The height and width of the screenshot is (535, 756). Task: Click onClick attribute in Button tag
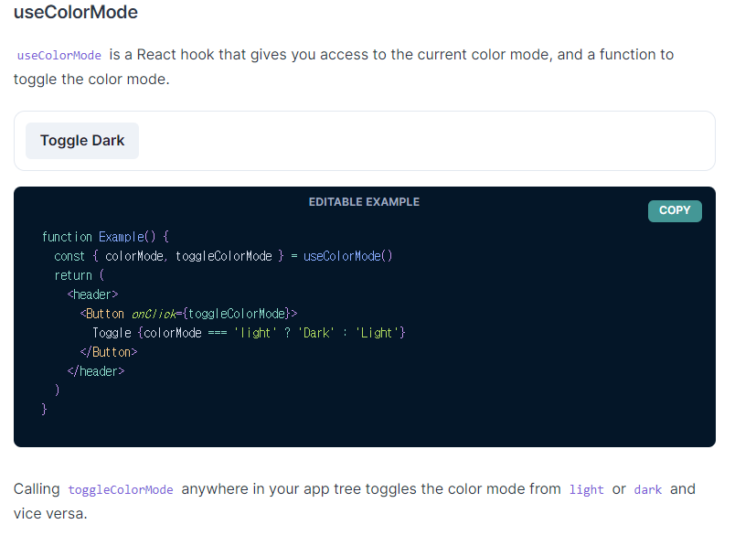point(154,314)
